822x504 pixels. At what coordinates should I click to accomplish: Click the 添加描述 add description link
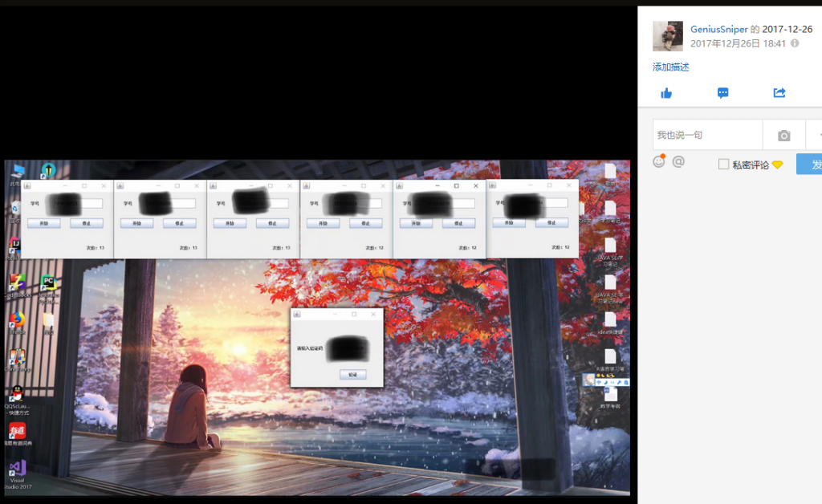[670, 67]
